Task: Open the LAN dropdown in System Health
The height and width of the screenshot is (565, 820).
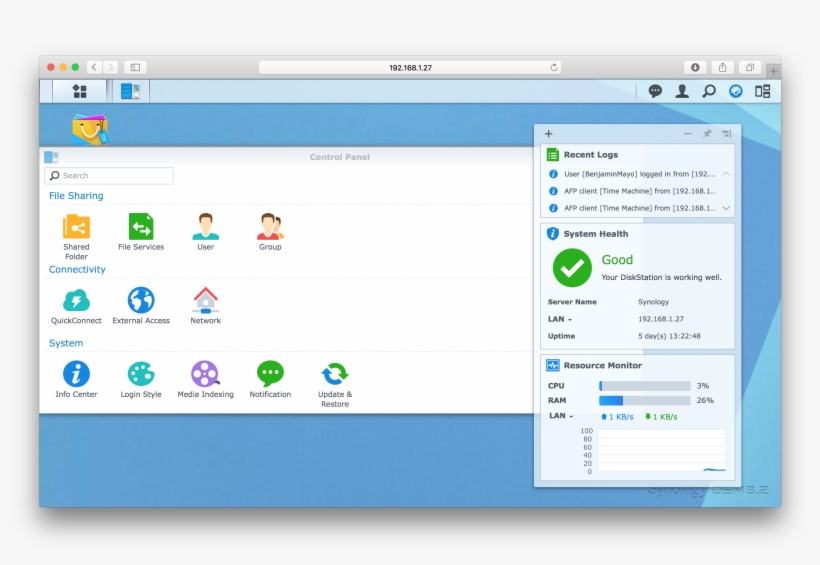Action: (x=560, y=319)
